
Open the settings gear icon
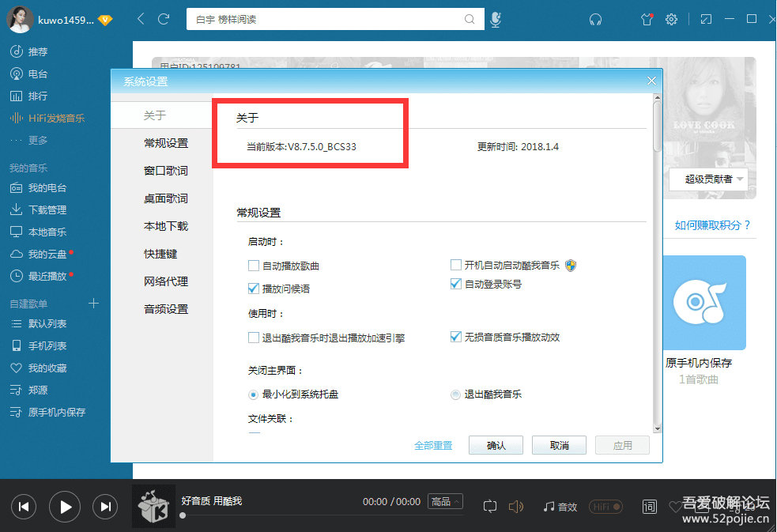pos(671,19)
